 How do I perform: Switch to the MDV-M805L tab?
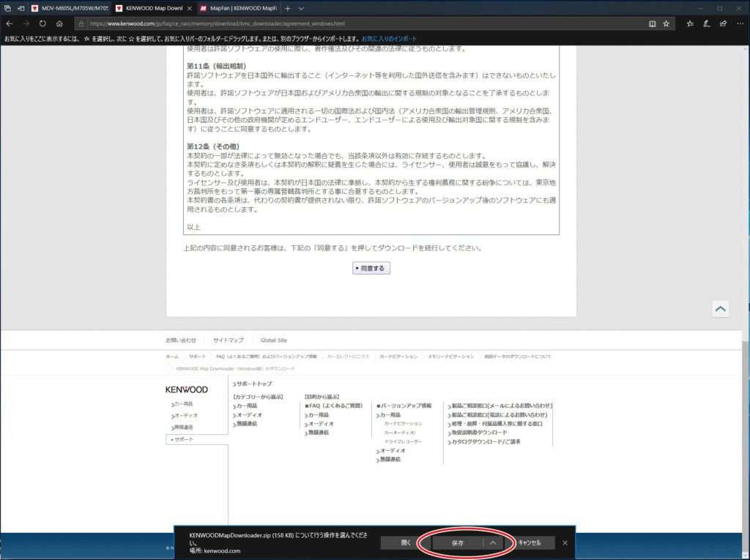[x=70, y=8]
